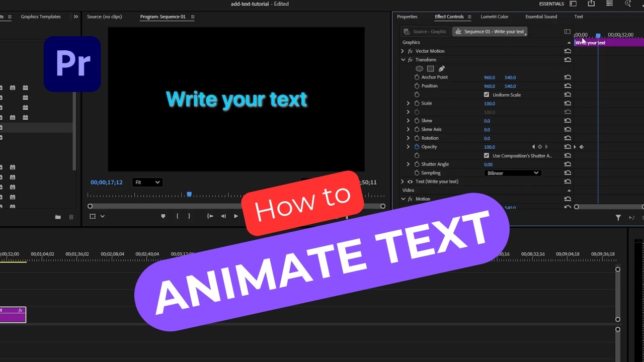Open the Fit zoom level dropdown
This screenshot has height=362, width=644.
click(147, 183)
